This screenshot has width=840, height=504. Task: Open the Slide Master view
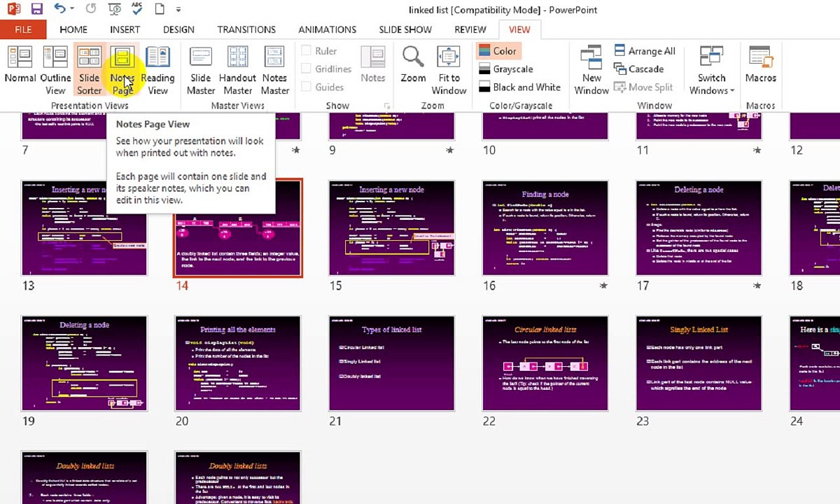click(x=201, y=70)
